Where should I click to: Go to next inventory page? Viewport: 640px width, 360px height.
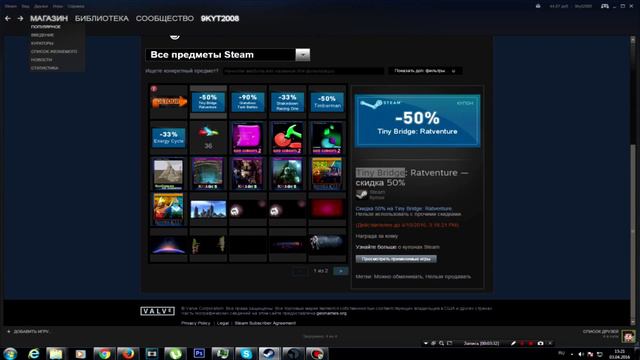(x=341, y=271)
